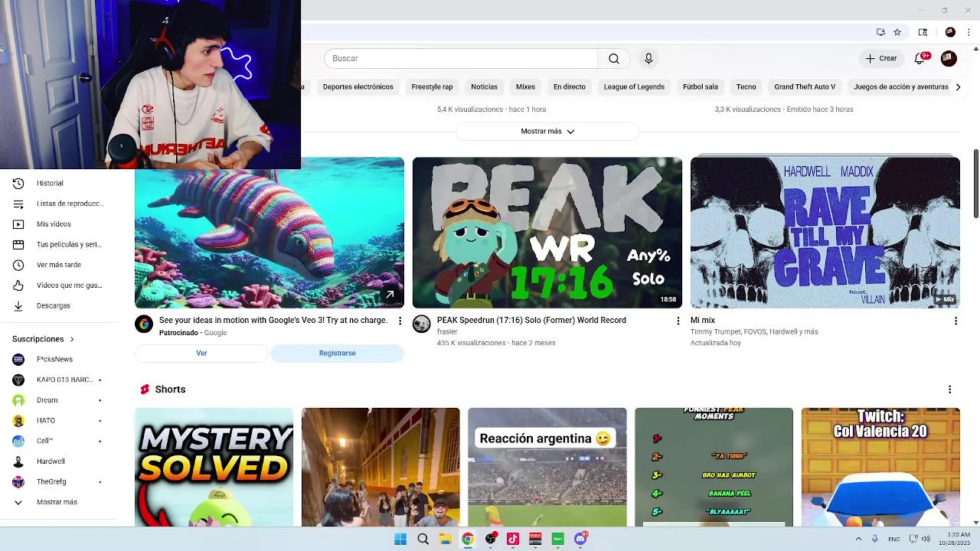
Task: Expand Suscripciones section chevron
Action: 72,339
